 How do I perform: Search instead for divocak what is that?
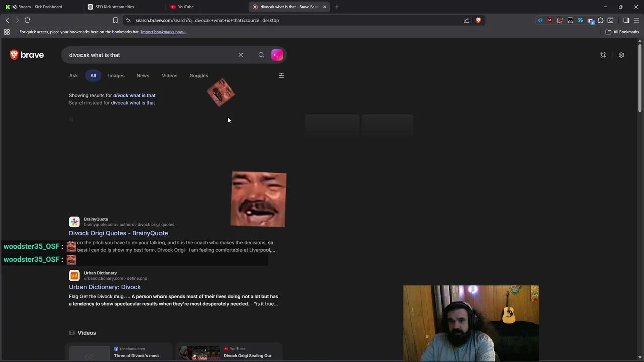133,103
